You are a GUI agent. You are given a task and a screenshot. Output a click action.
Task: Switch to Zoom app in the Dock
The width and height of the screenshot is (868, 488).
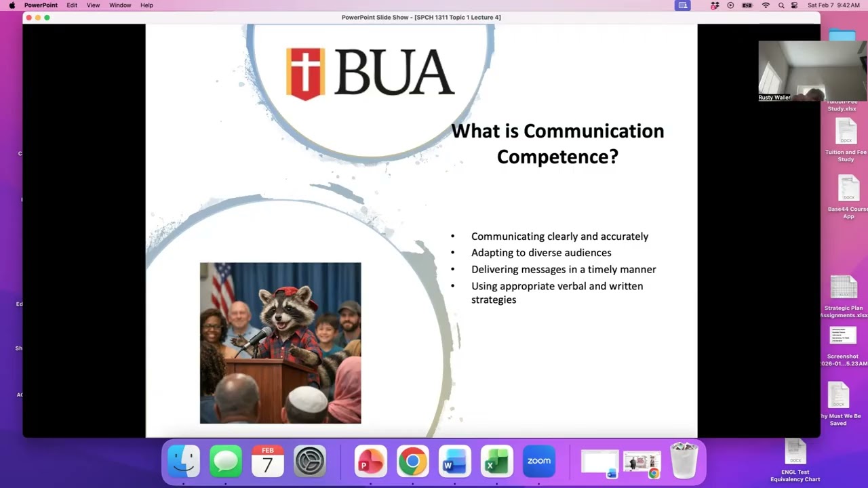point(539,461)
